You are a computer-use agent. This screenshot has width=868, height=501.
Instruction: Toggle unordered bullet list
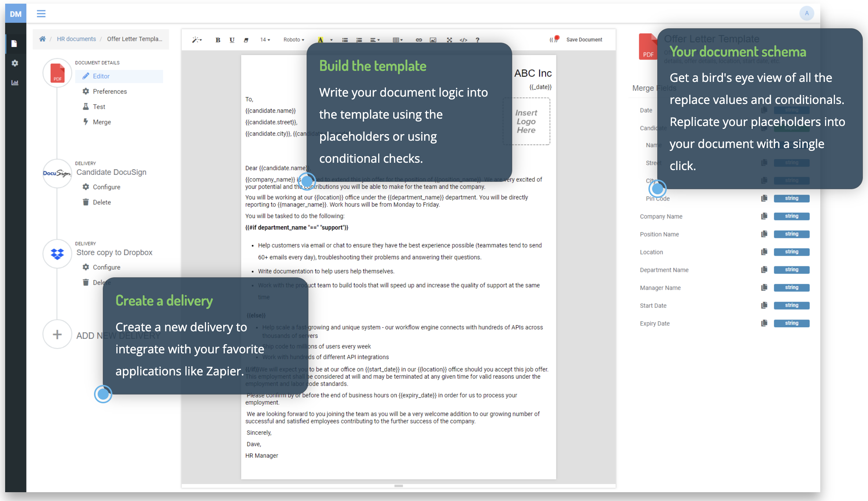345,40
